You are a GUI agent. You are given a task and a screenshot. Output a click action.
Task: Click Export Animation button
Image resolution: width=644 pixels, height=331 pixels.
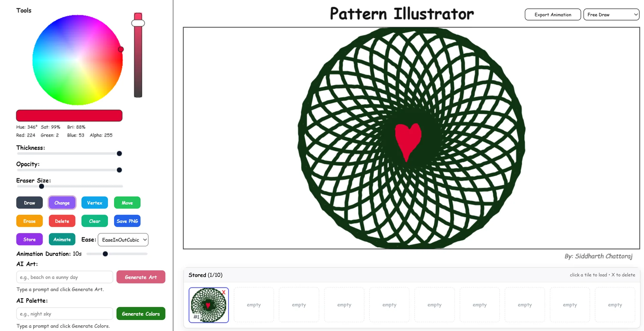[552, 15]
